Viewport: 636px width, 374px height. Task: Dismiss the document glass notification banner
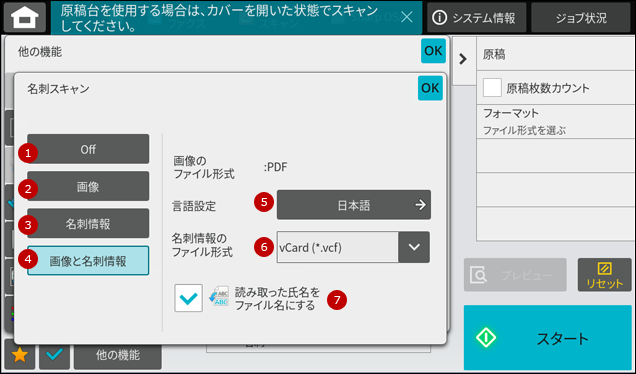[x=406, y=17]
